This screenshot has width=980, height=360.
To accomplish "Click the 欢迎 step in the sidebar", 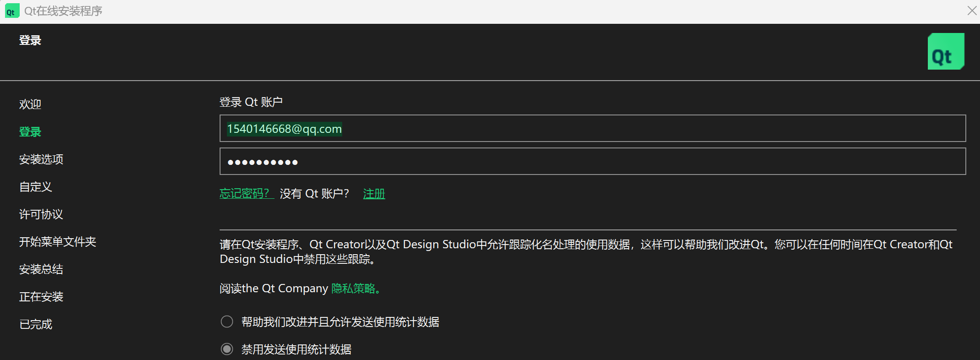I will 30,104.
